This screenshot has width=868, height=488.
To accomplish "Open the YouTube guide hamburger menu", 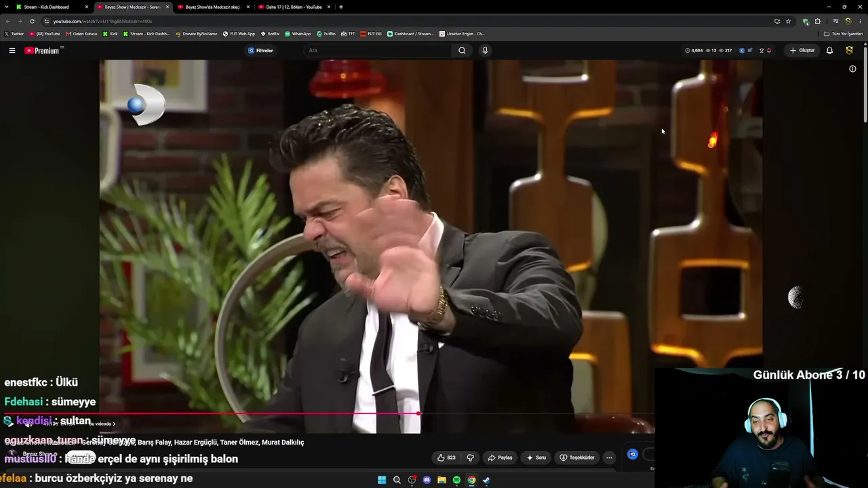I will 12,50.
